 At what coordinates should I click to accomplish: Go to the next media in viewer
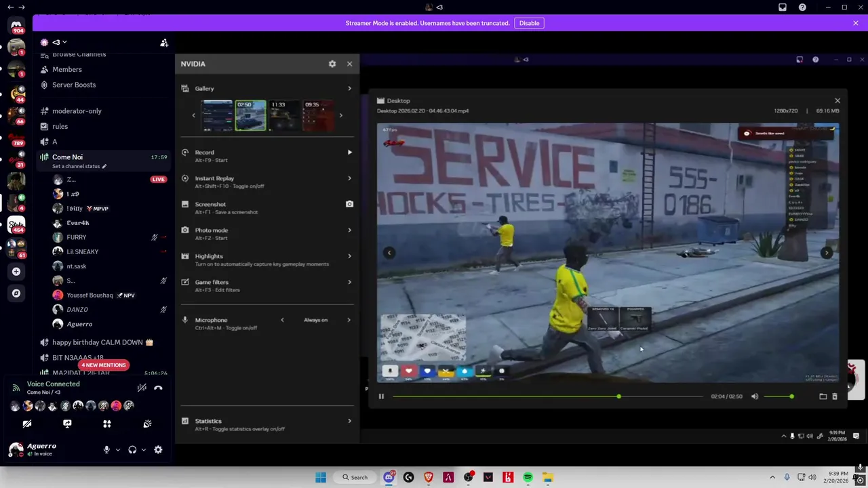click(827, 253)
